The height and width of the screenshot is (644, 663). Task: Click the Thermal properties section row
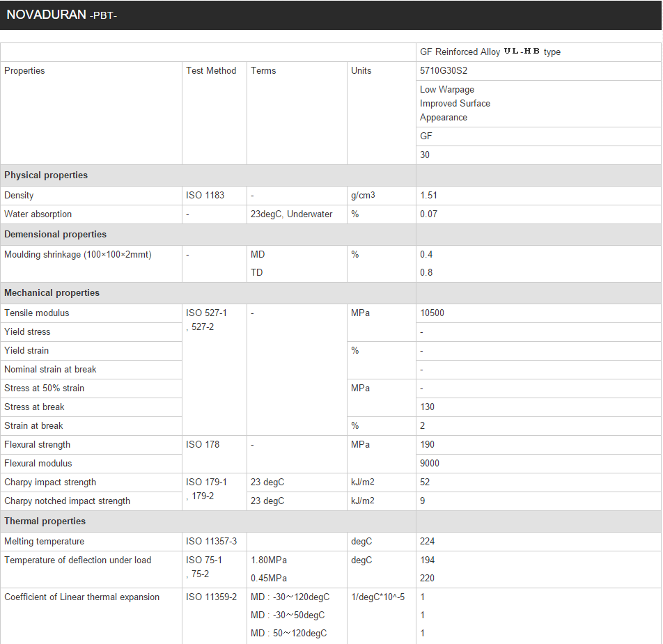click(331, 521)
